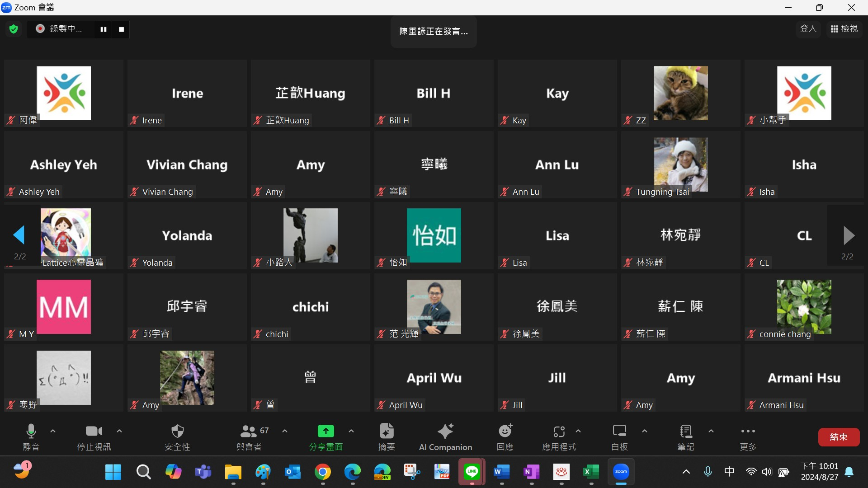868x488 pixels.
Task: Click the Summary icon
Action: click(387, 436)
